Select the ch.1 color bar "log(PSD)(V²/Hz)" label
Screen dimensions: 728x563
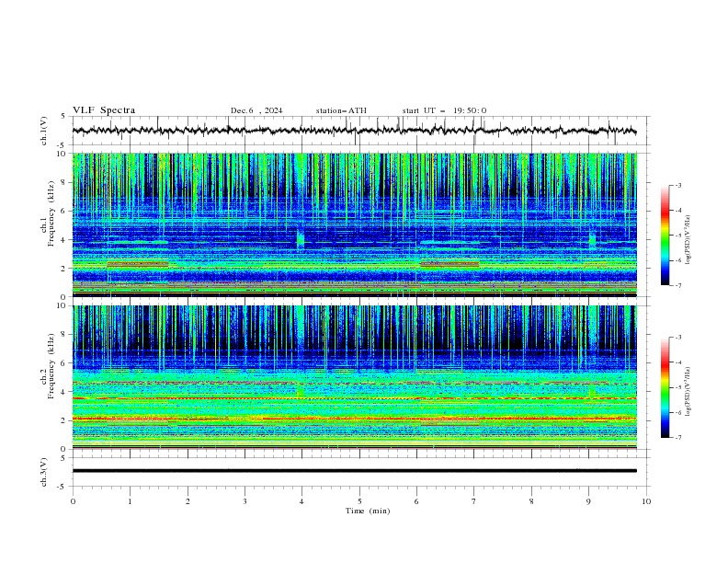click(x=688, y=240)
